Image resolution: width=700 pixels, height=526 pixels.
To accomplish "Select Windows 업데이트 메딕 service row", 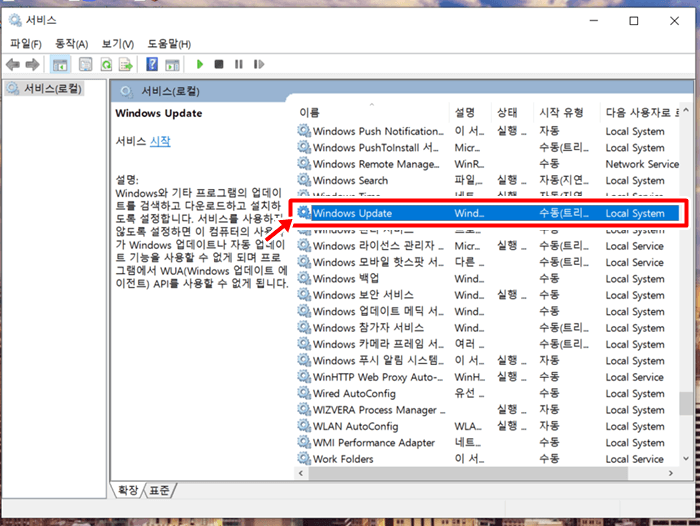I will click(x=488, y=312).
